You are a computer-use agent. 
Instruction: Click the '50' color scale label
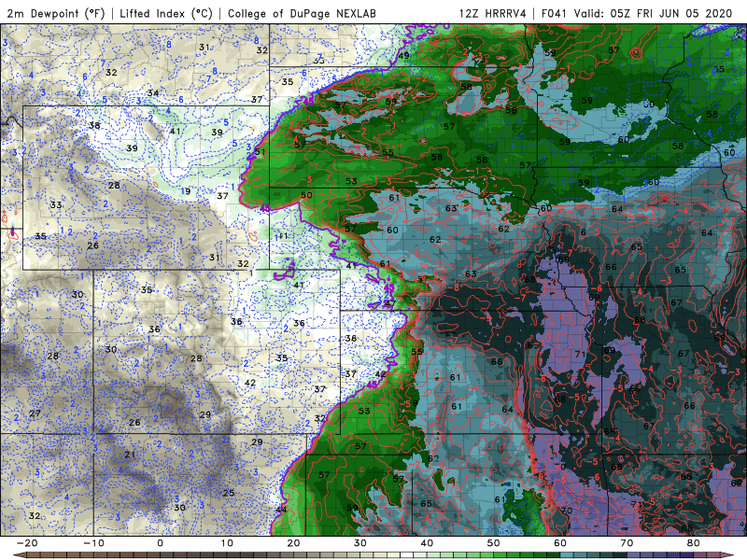click(x=494, y=543)
